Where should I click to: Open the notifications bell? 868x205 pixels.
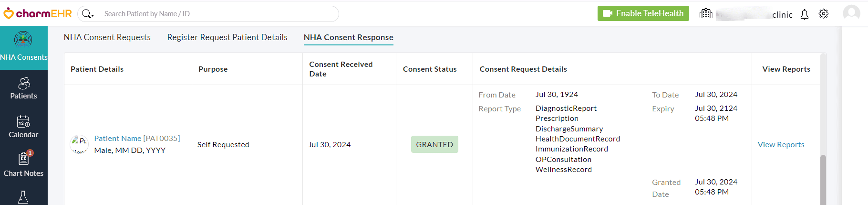coord(805,14)
